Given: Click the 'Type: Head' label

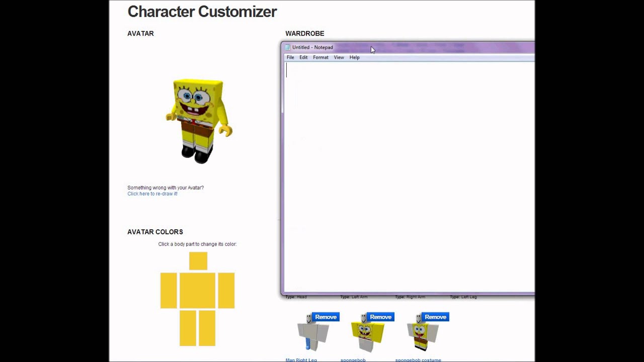Looking at the screenshot, I should 296,297.
